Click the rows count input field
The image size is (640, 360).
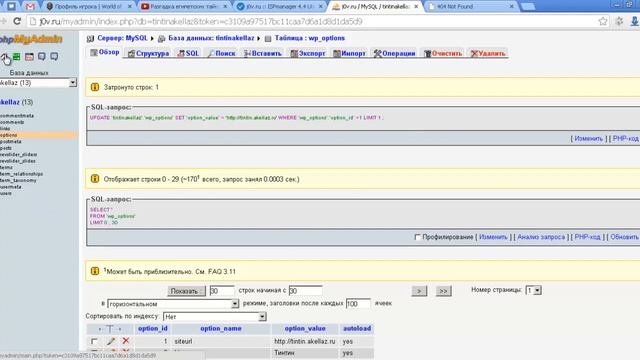pyautogui.click(x=222, y=291)
